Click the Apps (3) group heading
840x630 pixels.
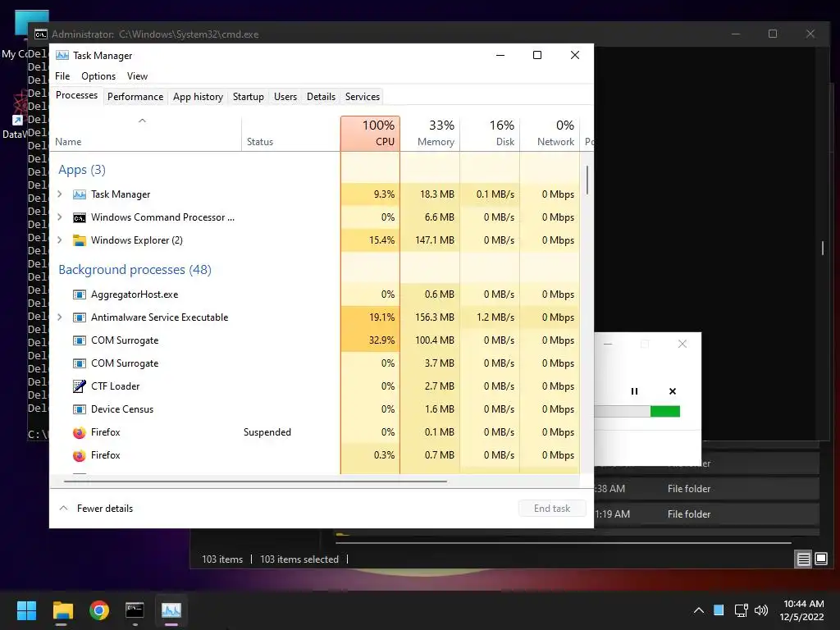(82, 170)
